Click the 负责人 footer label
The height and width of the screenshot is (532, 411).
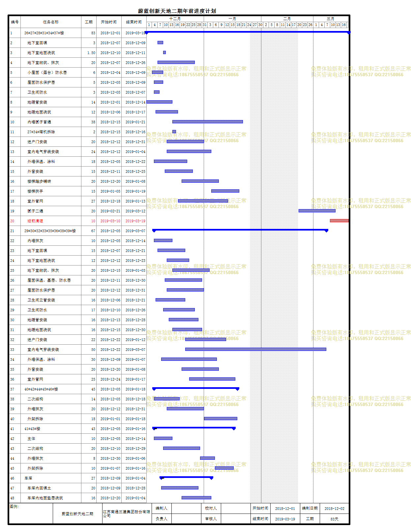(161, 519)
